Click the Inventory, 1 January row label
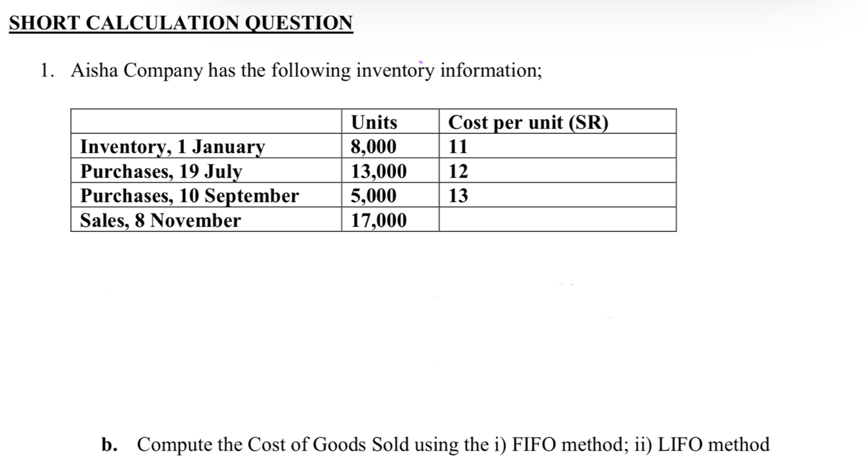The width and height of the screenshot is (868, 468). pos(172,146)
